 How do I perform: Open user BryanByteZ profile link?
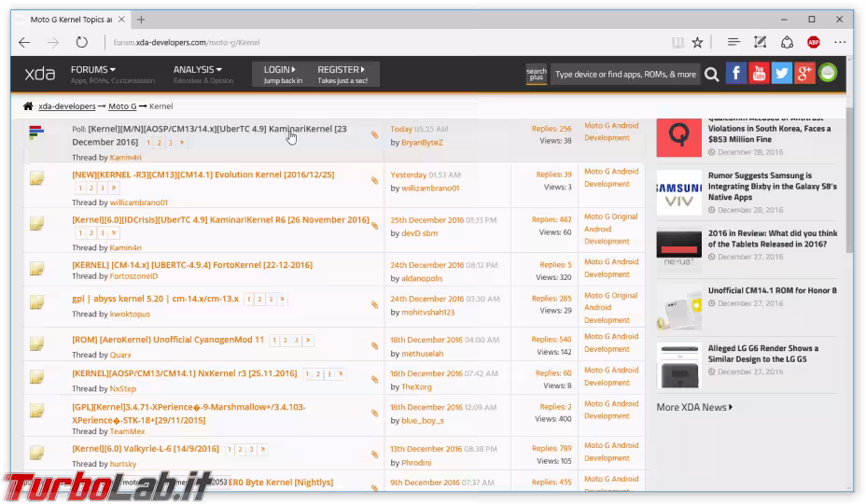[x=422, y=143]
